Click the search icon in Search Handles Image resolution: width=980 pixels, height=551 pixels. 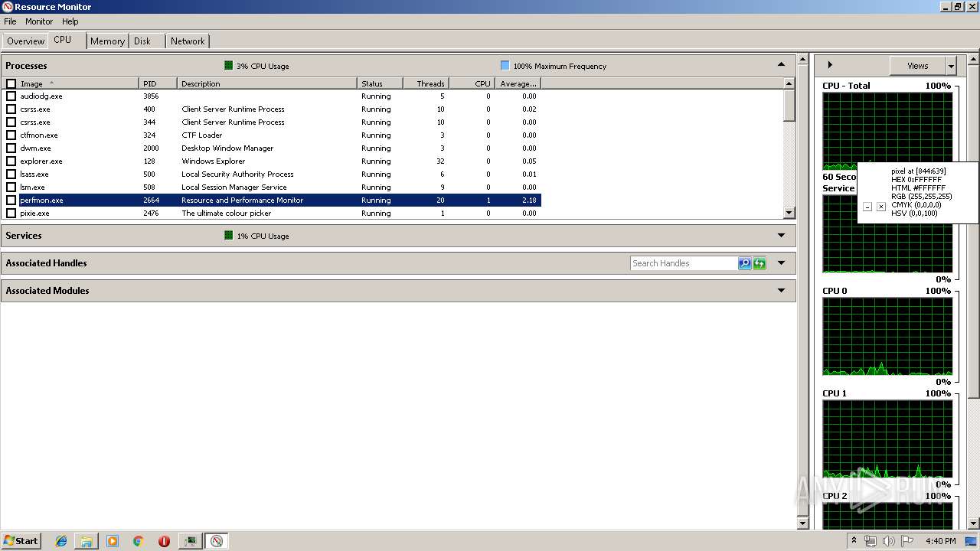(x=744, y=263)
